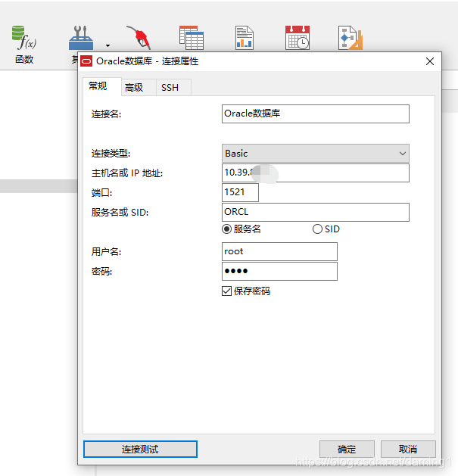This screenshot has height=476, width=458.
Task: Open the report chart document icon
Action: (245, 38)
